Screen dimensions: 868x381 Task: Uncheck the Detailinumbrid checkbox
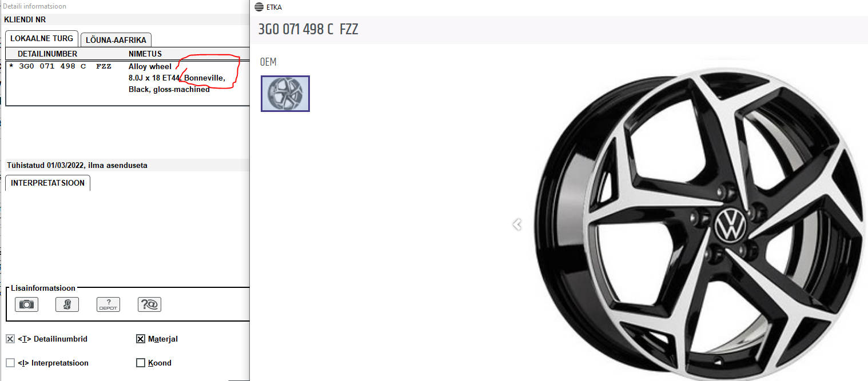coord(10,339)
